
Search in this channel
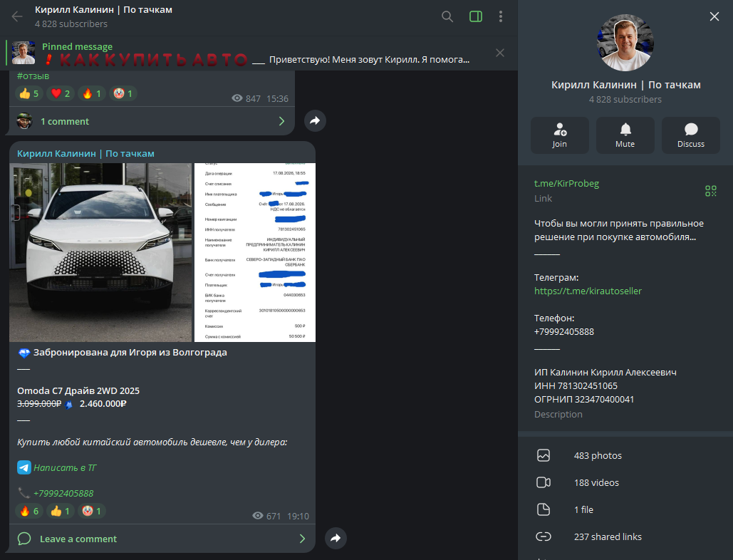pos(447,17)
